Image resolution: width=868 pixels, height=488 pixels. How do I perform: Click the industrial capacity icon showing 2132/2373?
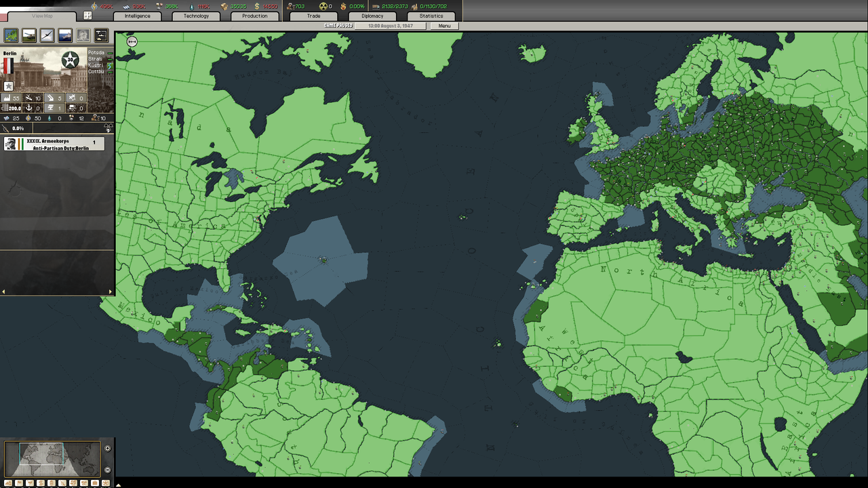(377, 6)
